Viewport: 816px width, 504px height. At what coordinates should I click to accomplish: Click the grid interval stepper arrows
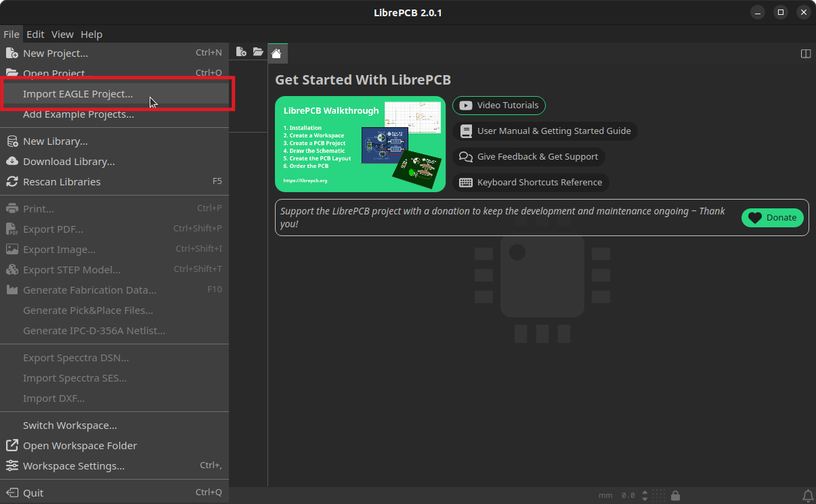645,495
